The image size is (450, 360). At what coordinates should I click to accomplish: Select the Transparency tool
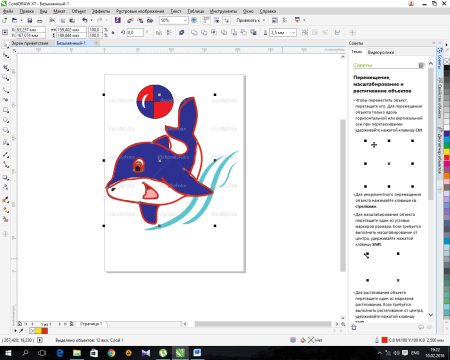(x=6, y=187)
